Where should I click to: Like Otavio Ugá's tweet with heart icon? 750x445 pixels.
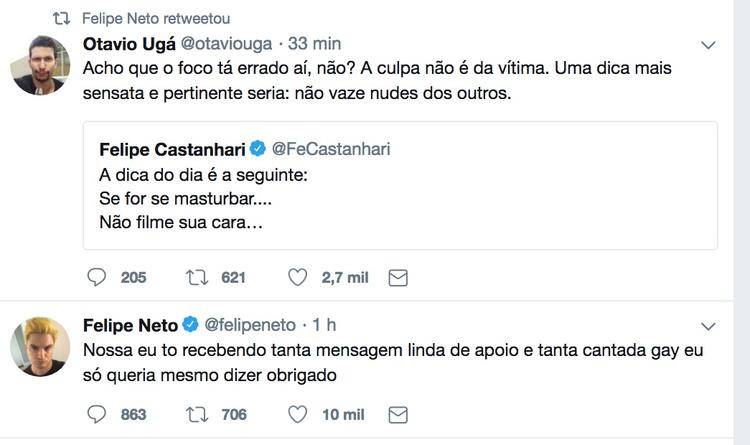297,277
